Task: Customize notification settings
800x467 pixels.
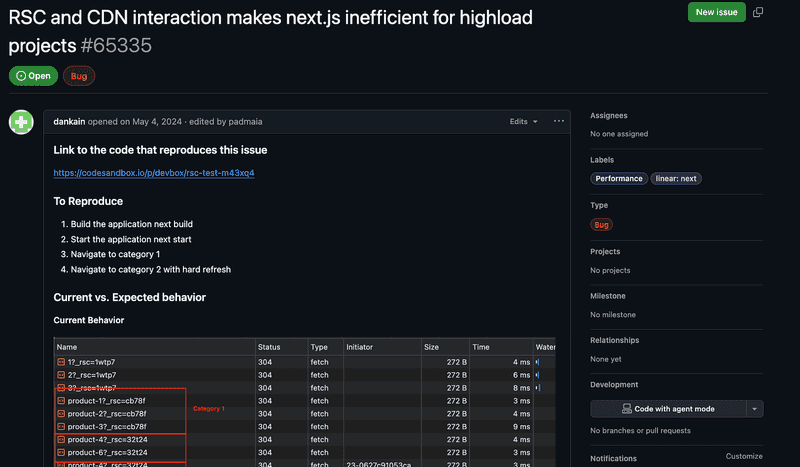Action: click(x=744, y=456)
